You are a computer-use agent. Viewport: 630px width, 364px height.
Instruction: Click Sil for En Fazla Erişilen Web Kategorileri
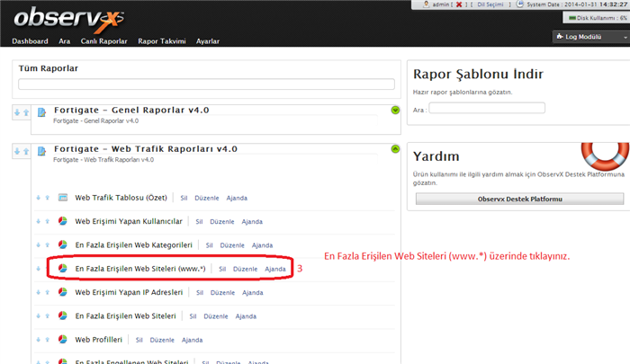[209, 245]
